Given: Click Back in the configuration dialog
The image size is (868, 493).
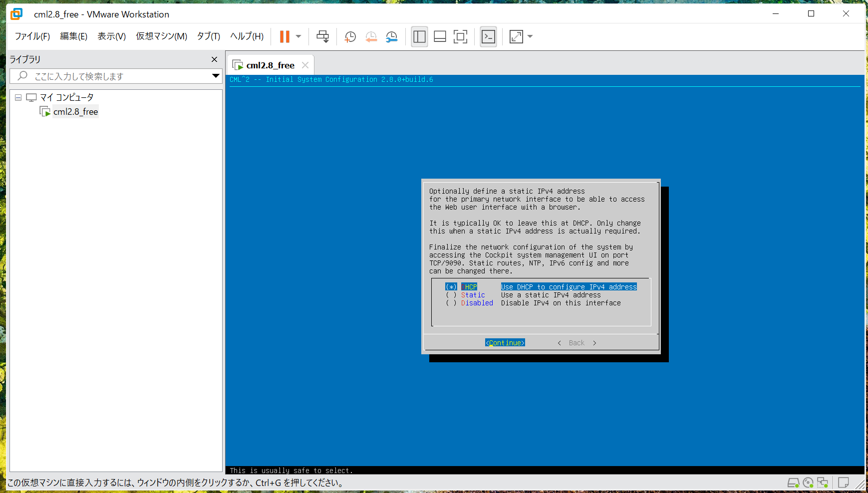Looking at the screenshot, I should click(577, 343).
